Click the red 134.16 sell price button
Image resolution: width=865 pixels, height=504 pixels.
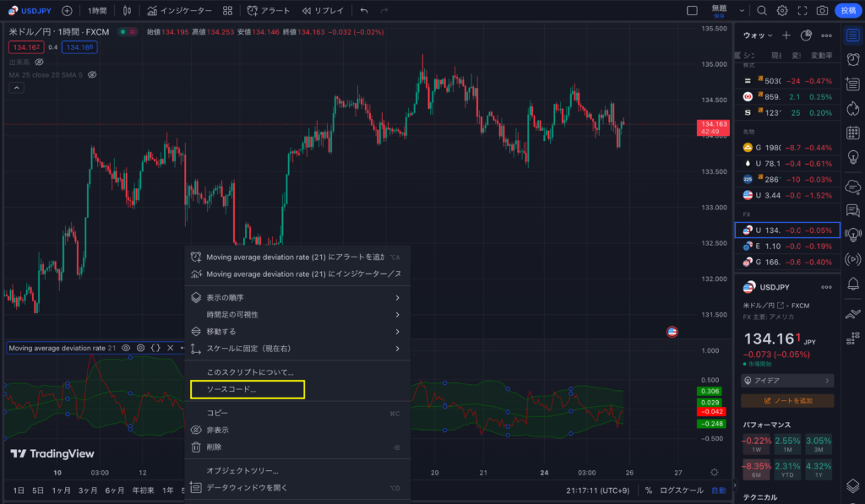tap(26, 47)
